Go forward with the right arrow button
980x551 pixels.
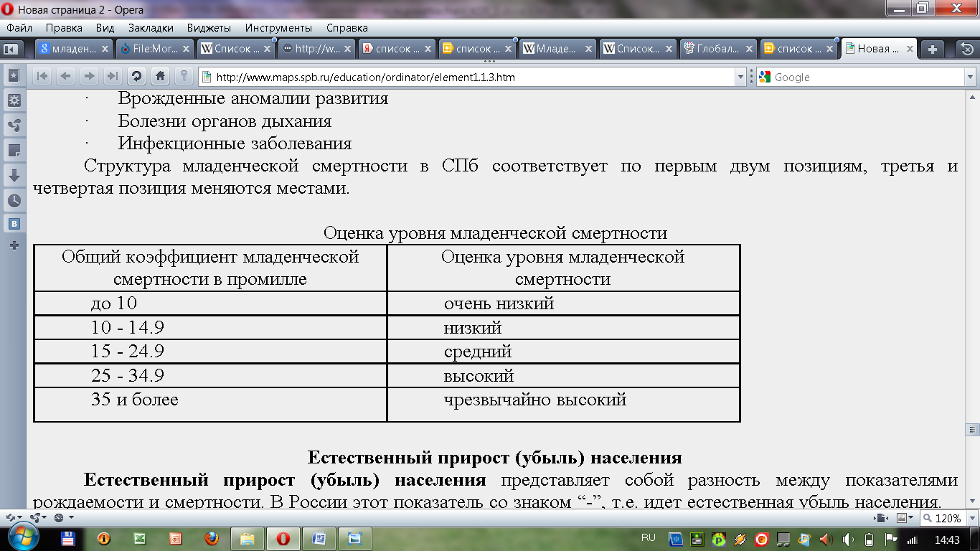coord(89,76)
